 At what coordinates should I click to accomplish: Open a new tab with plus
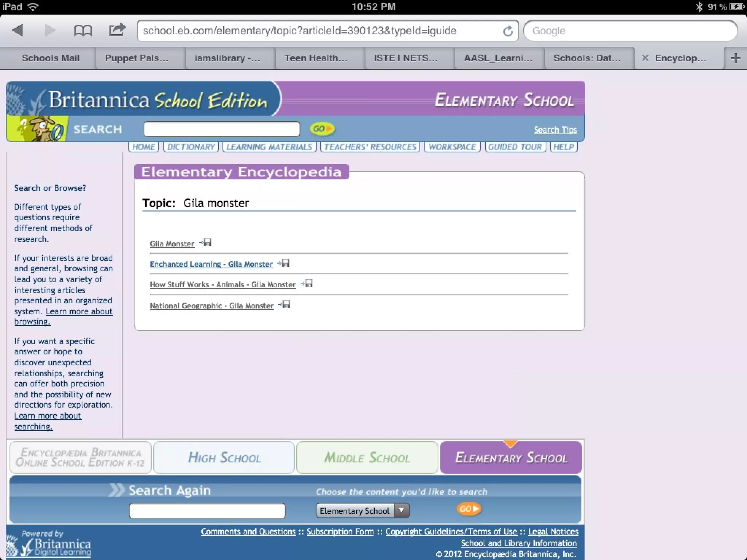(x=735, y=58)
